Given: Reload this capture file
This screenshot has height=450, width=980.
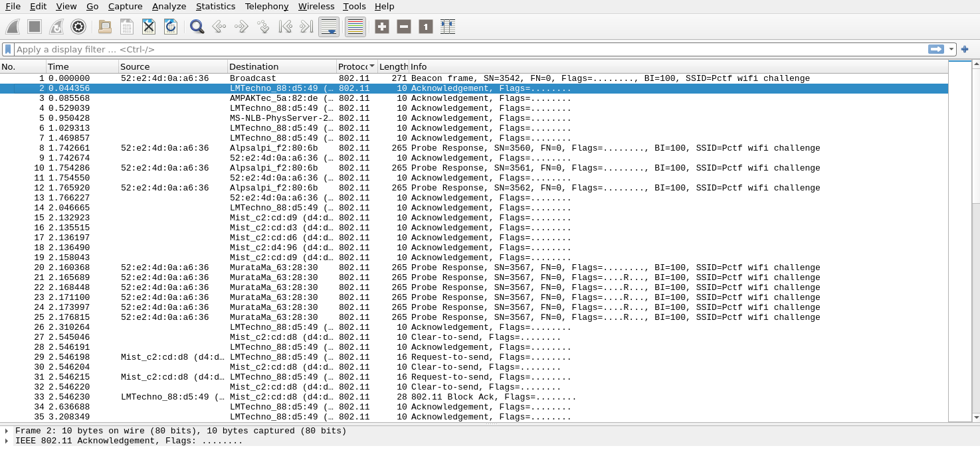Looking at the screenshot, I should [171, 27].
